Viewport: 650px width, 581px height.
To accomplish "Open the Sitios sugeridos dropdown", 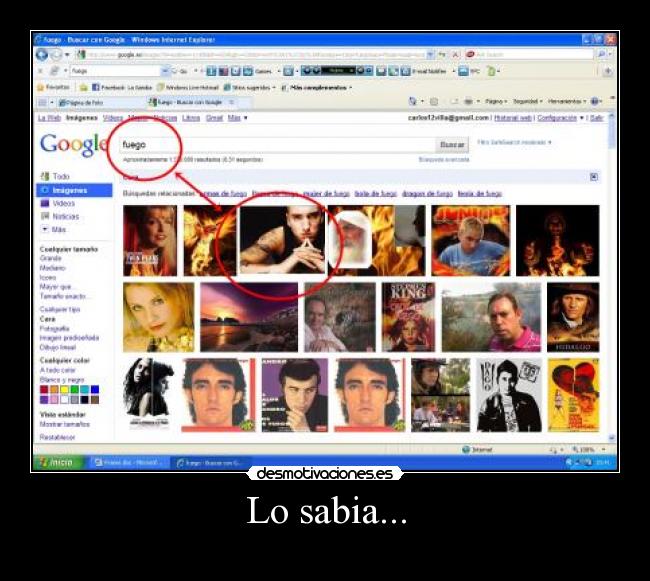I will tap(249, 87).
